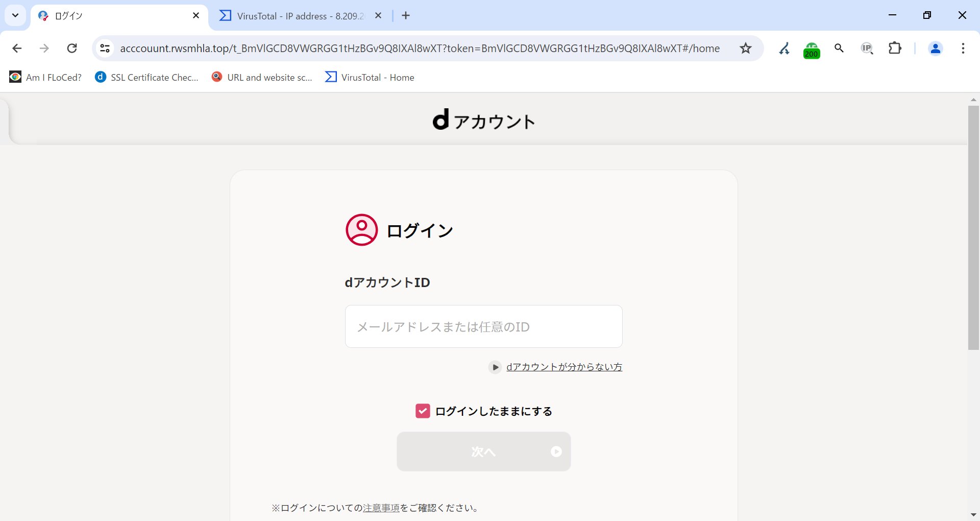Open the Chrome three-dot menu
980x521 pixels.
(963, 49)
